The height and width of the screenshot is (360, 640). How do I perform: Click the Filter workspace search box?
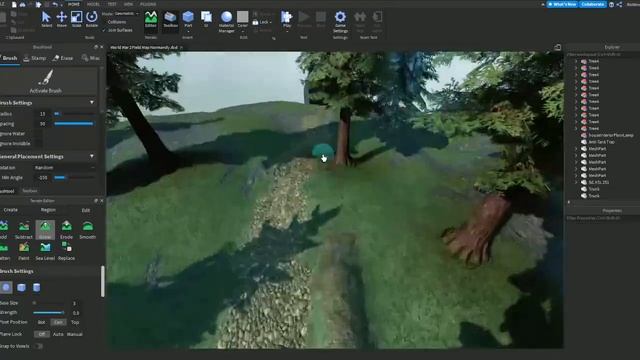602,54
